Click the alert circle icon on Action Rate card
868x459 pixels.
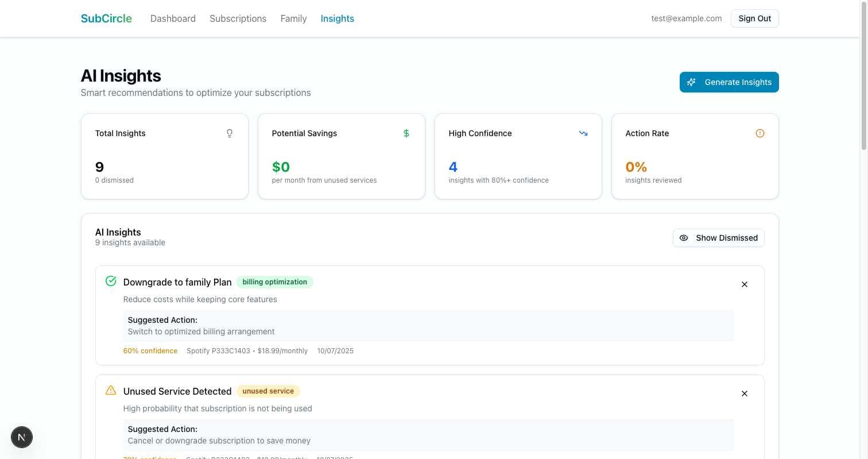(760, 133)
